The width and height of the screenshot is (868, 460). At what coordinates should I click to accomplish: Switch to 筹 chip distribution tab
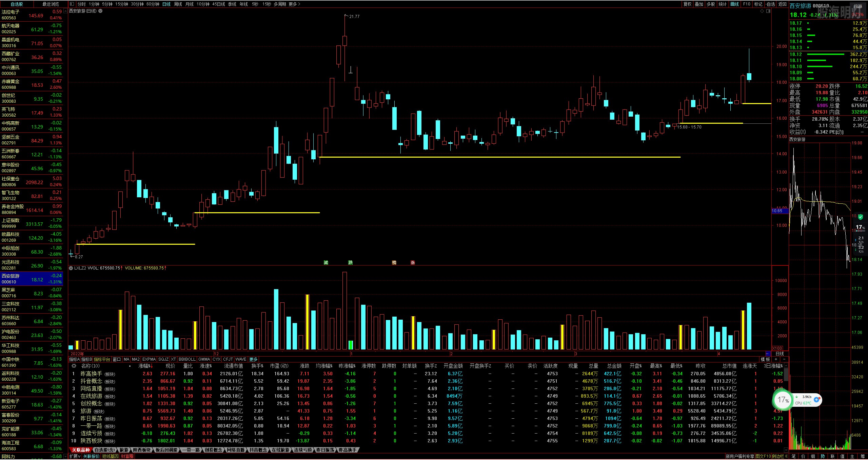[862, 456]
